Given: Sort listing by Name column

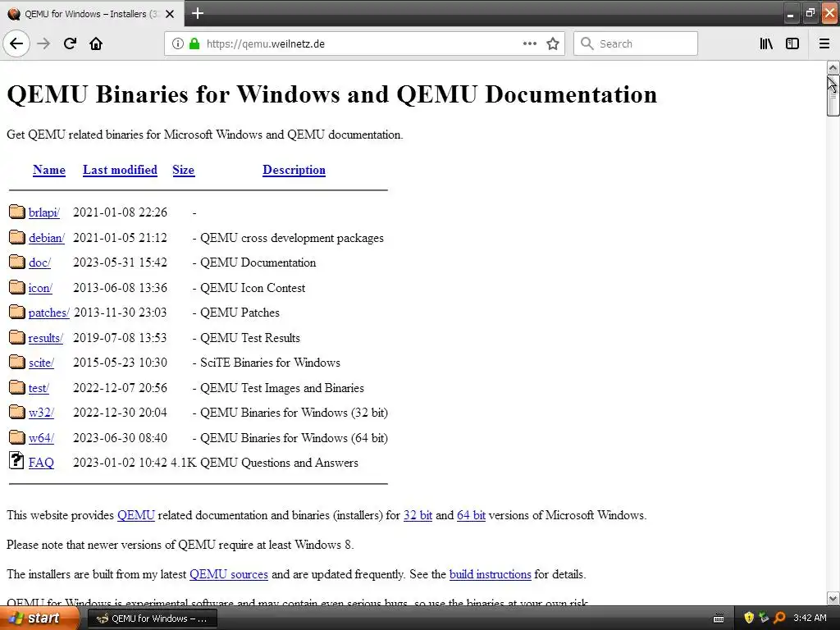Looking at the screenshot, I should click(49, 170).
